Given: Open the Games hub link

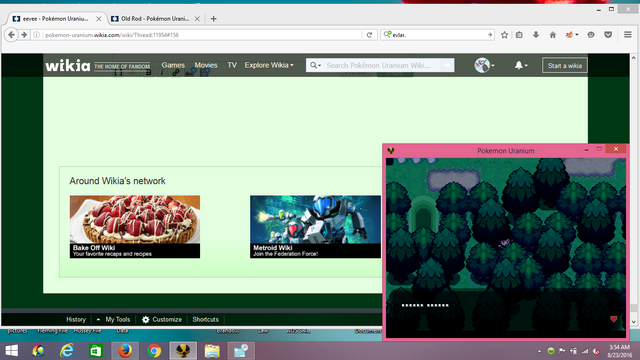Looking at the screenshot, I should 173,65.
